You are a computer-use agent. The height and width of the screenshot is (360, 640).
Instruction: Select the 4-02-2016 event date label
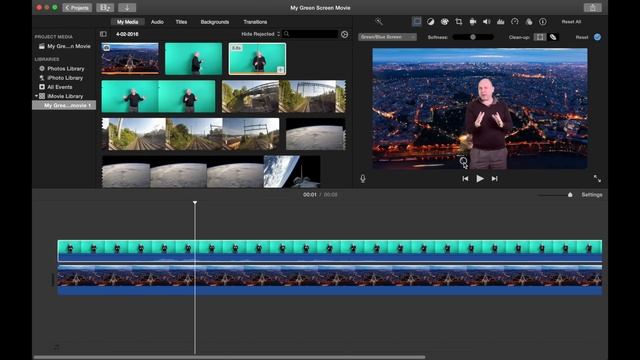[x=127, y=34]
